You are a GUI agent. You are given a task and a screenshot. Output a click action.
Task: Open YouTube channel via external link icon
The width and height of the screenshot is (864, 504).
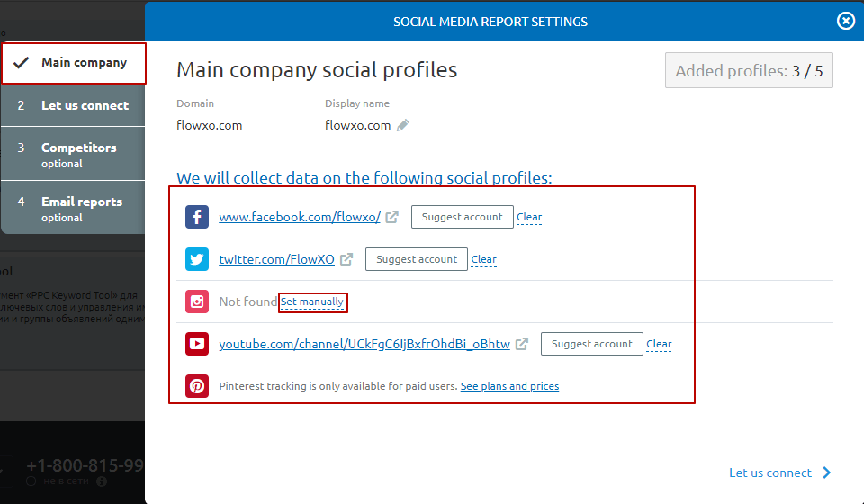pos(522,344)
